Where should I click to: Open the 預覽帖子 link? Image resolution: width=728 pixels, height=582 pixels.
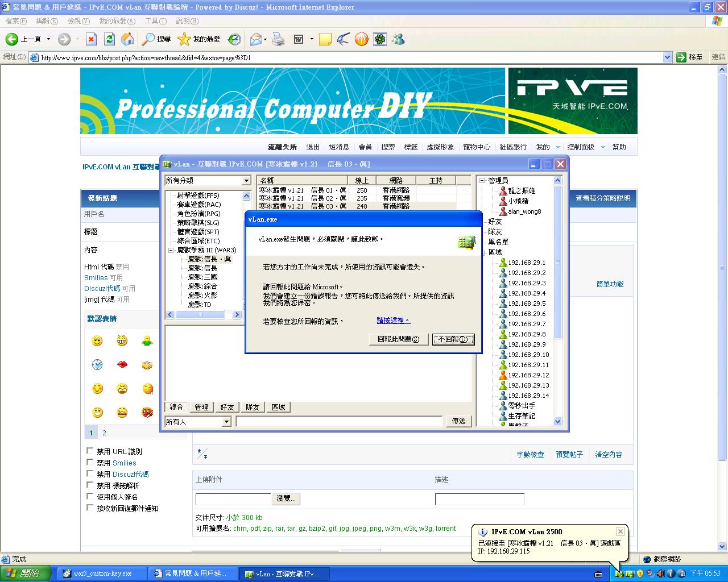(x=569, y=455)
